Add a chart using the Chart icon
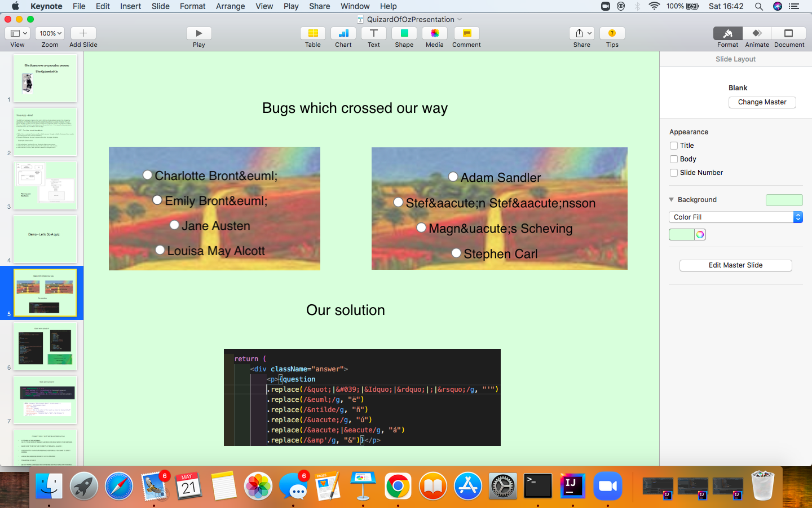This screenshot has width=812, height=508. click(x=343, y=33)
